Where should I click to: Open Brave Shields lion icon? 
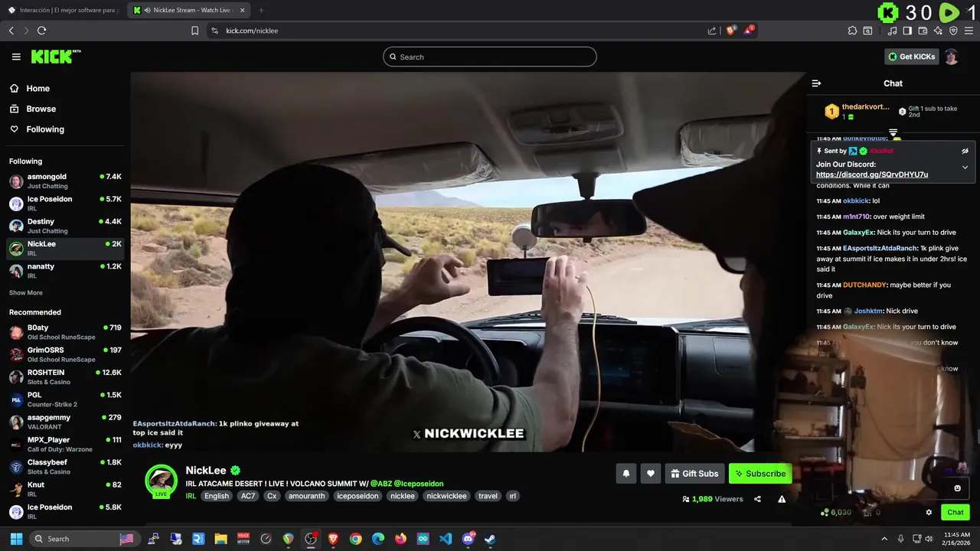(730, 31)
